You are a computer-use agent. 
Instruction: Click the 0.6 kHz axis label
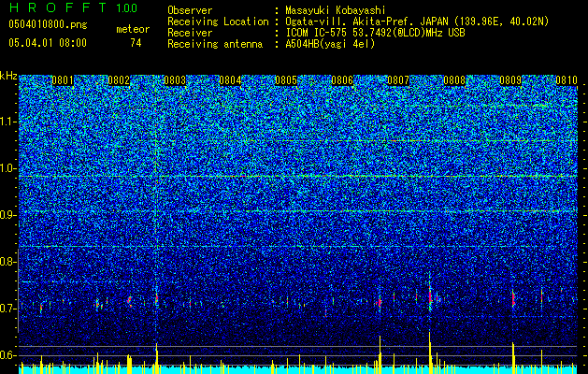(7, 355)
